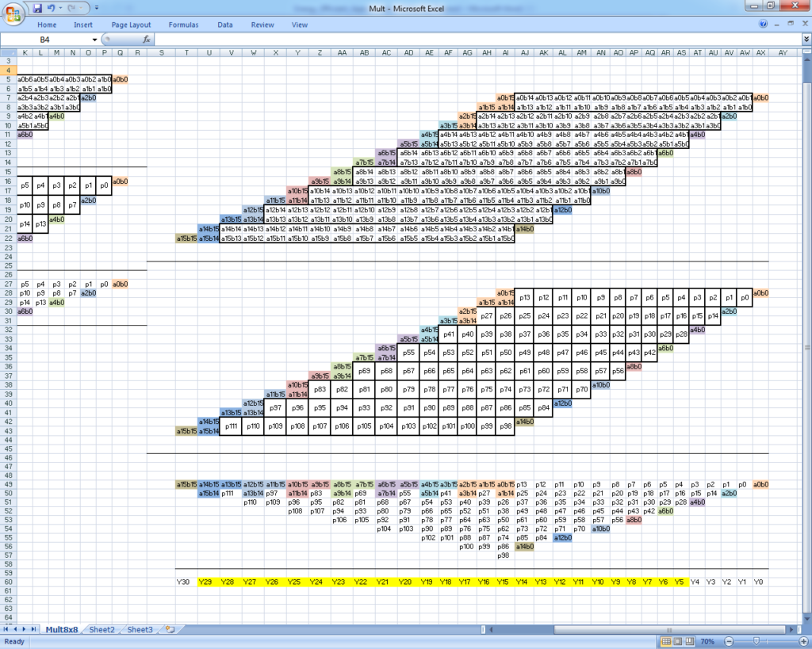Viewport: 812px width, 649px height.
Task: Open the Review ribbon tab
Action: [x=262, y=25]
